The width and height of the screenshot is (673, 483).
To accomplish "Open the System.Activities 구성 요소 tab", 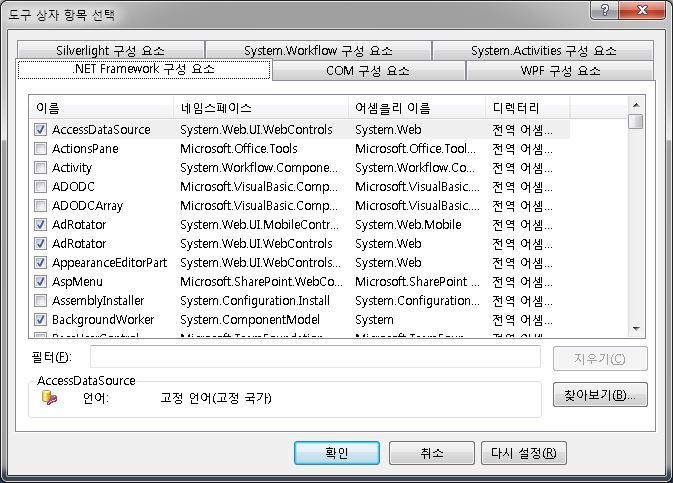I will point(543,51).
